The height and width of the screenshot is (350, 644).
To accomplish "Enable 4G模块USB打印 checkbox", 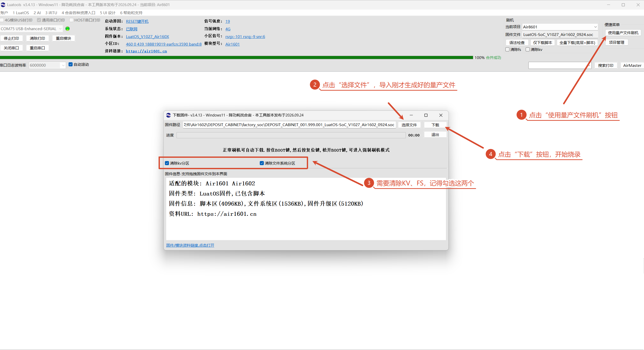I will click(2, 20).
